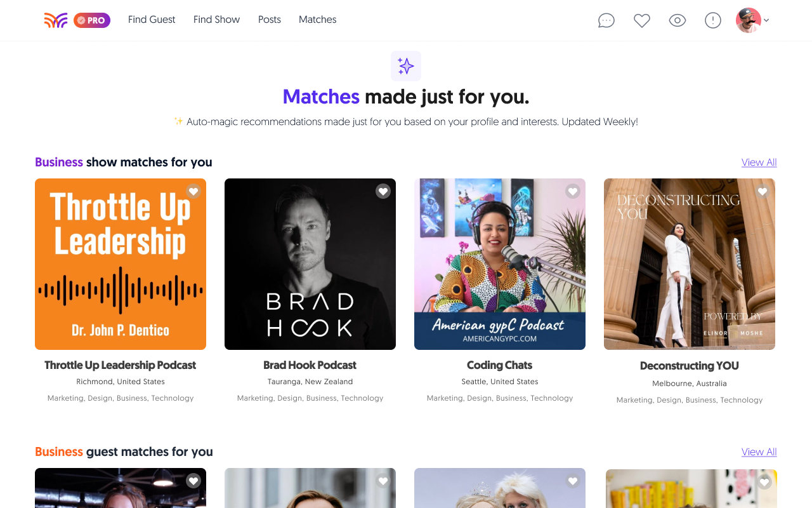
Task: Click the sparkle stars icon above heading
Action: (406, 66)
